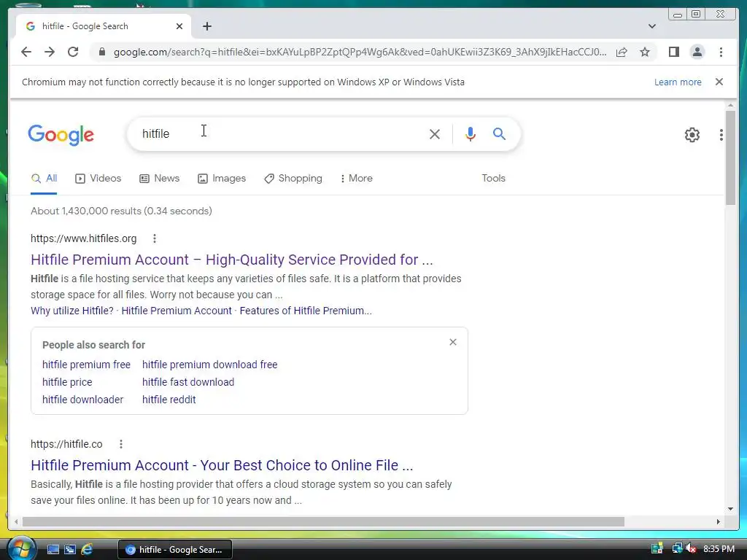Open the muted volume tray icon
Viewport: 747px width, 560px height.
click(x=692, y=548)
